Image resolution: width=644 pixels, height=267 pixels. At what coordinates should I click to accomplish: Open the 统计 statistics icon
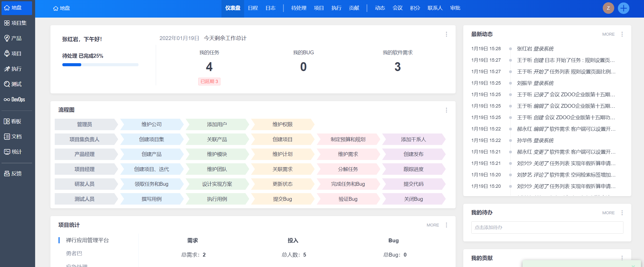(7, 152)
